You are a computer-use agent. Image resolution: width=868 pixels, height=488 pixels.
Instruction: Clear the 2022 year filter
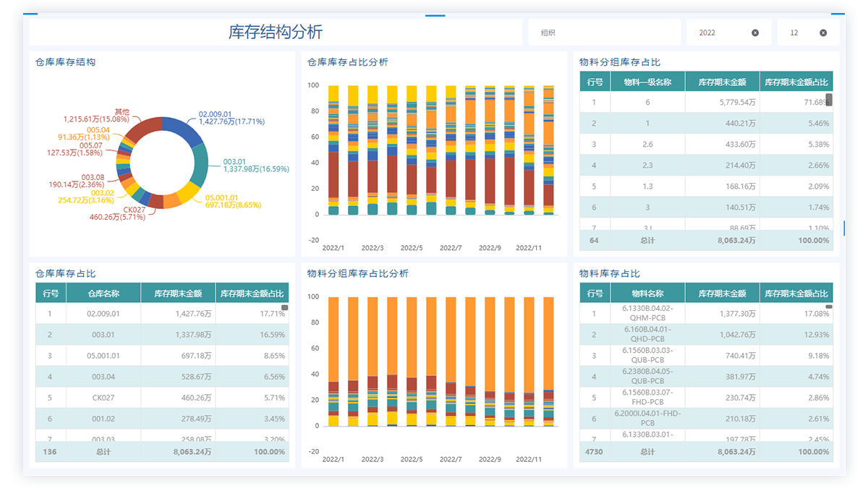click(x=755, y=33)
